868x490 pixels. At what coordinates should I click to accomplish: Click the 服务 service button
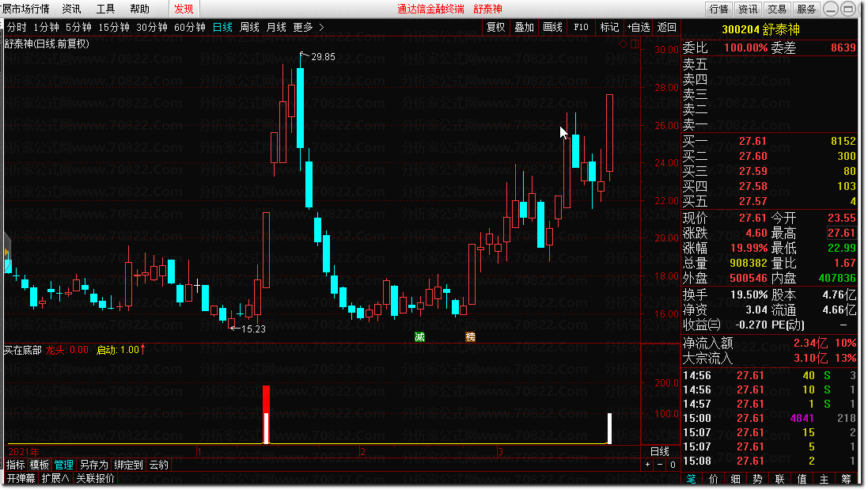[806, 9]
